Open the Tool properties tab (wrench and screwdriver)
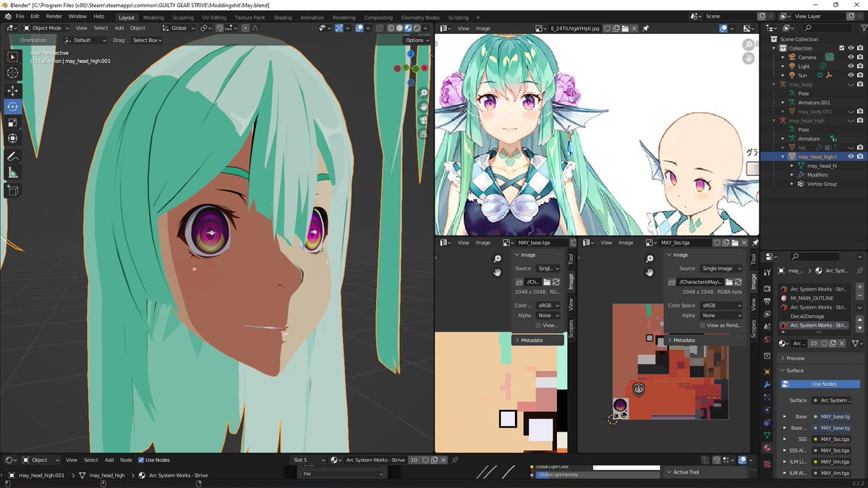Screen dimensions: 868x488 767,271
